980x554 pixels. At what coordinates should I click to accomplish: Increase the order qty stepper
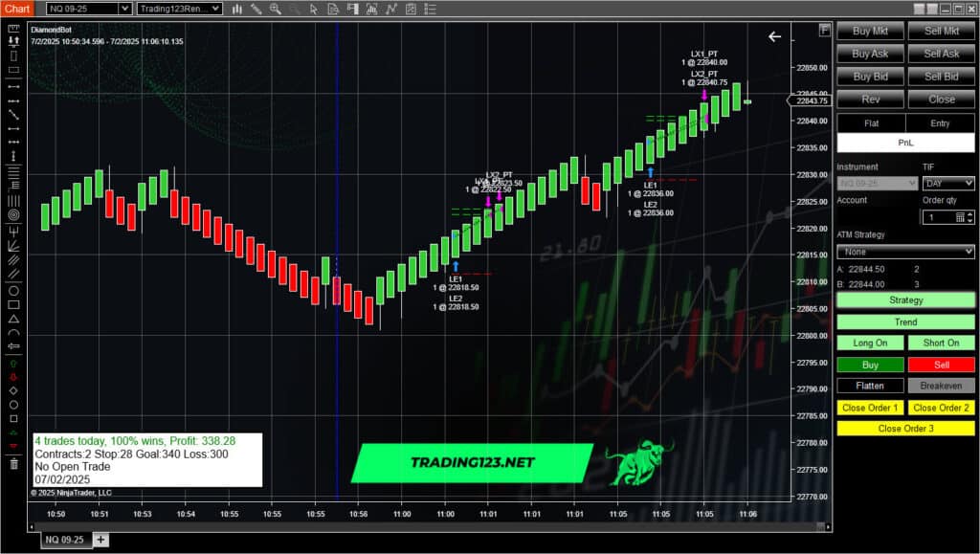click(970, 214)
